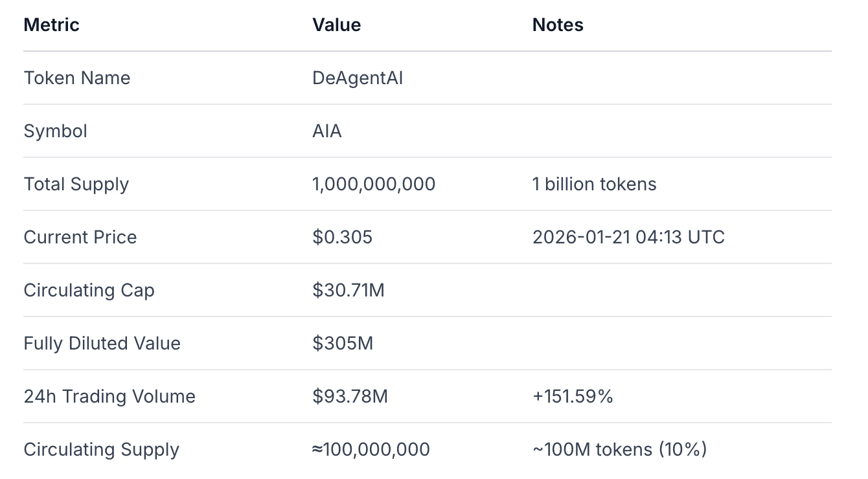This screenshot has height=479, width=868.
Task: Select the $305M value
Action: pos(343,344)
